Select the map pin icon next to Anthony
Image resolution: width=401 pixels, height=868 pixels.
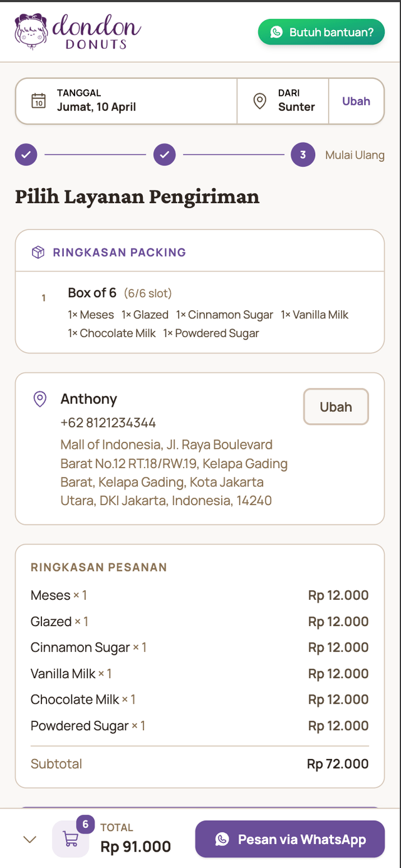click(x=39, y=399)
